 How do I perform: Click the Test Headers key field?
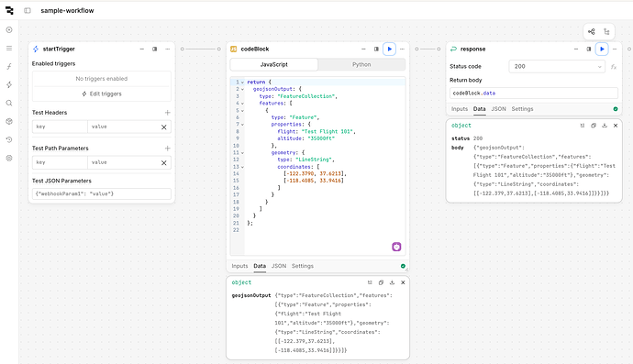tap(60, 127)
